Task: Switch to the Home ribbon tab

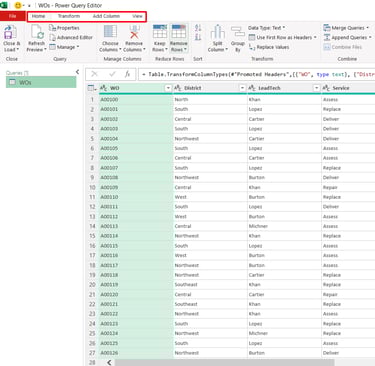Action: pyautogui.click(x=38, y=16)
